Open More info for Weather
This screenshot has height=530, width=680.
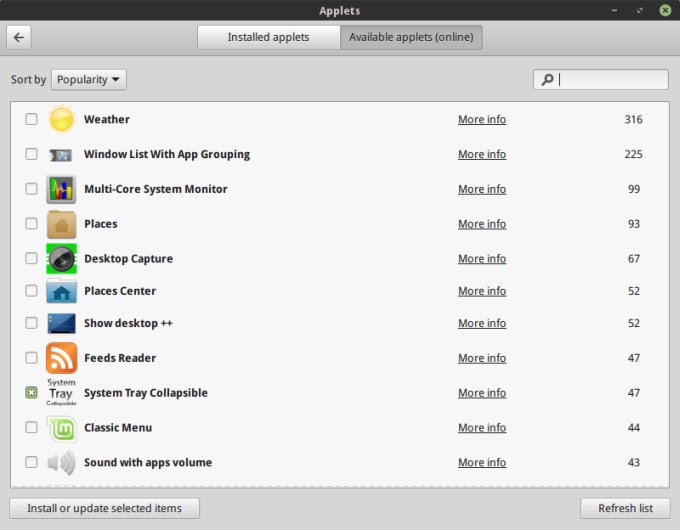482,119
